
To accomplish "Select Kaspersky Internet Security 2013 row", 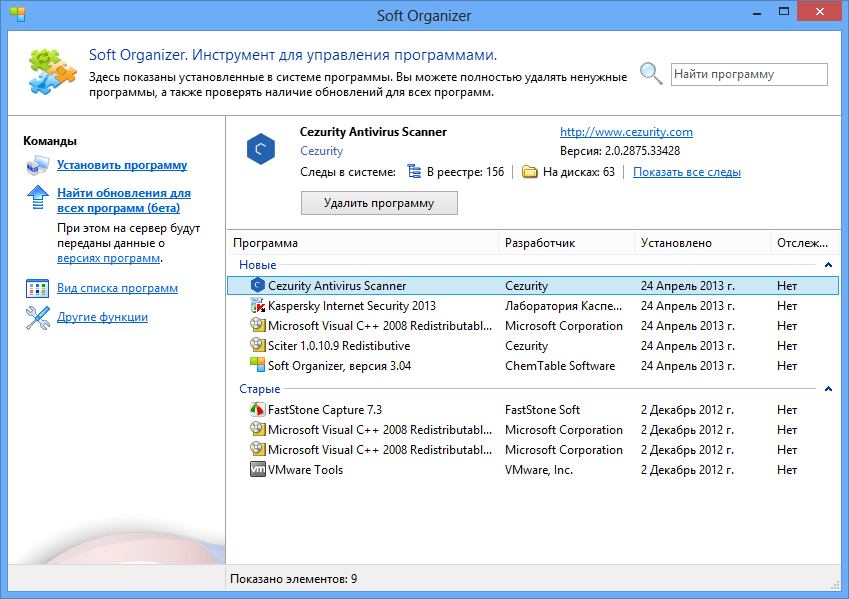I will (x=533, y=305).
